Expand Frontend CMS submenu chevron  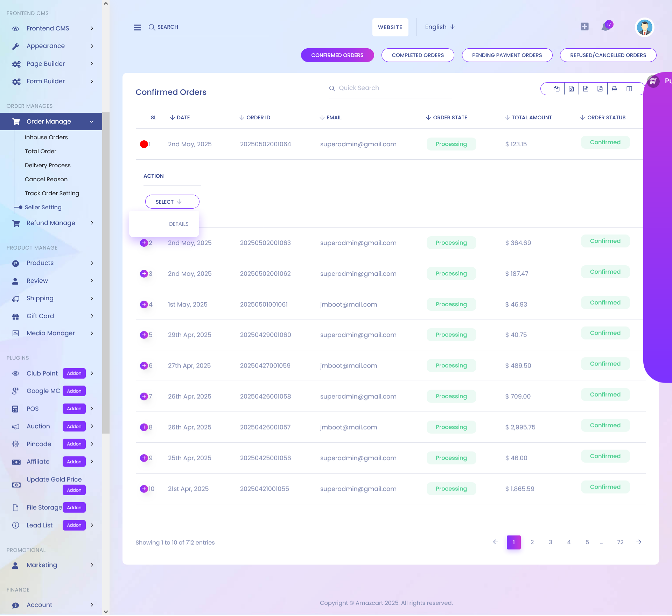(x=92, y=28)
